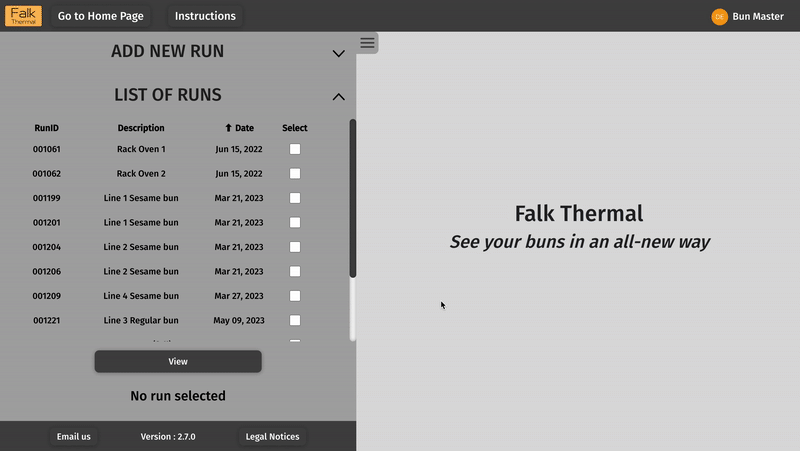Click the Falk Thermal logo icon

point(23,16)
